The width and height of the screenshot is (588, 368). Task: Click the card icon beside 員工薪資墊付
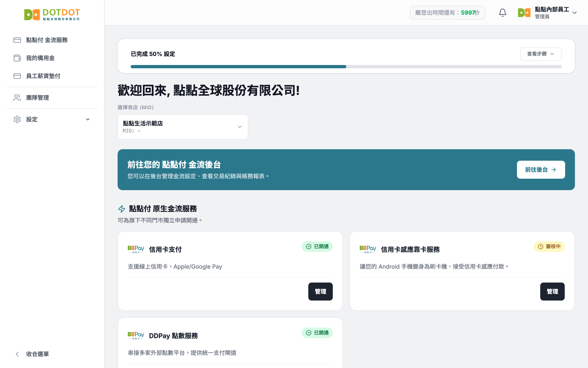[x=17, y=76]
